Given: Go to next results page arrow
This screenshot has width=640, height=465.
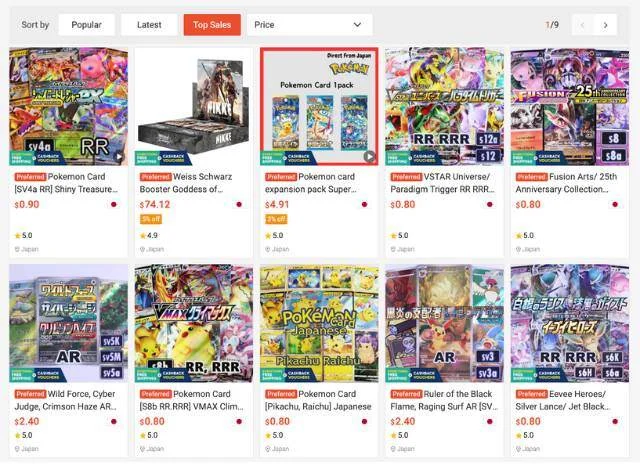Looking at the screenshot, I should pyautogui.click(x=605, y=25).
